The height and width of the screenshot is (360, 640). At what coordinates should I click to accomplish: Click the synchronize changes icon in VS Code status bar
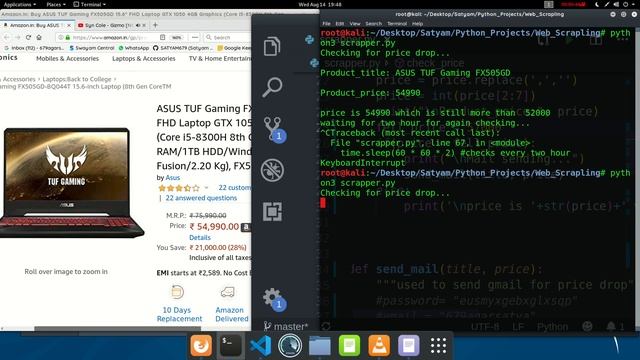326,327
